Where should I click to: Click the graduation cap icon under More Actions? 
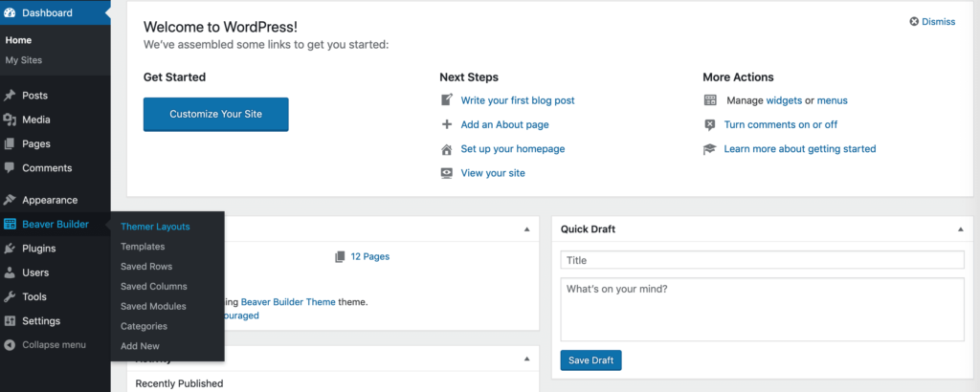point(709,149)
